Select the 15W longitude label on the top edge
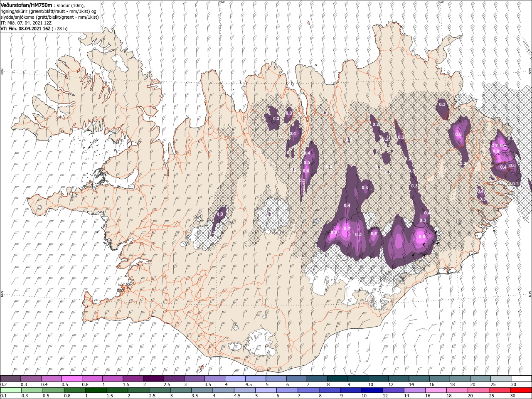 (440, 2)
